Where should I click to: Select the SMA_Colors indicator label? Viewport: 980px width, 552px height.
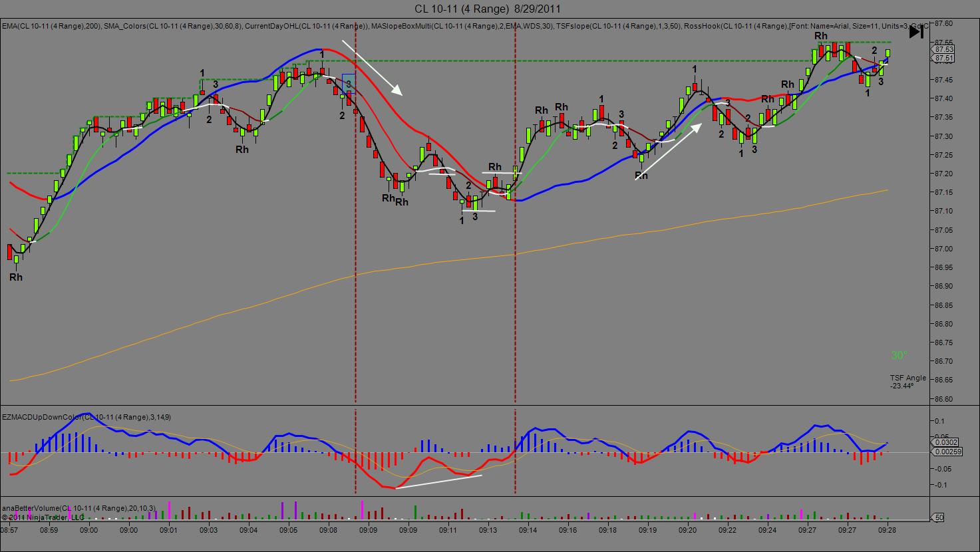(x=172, y=26)
